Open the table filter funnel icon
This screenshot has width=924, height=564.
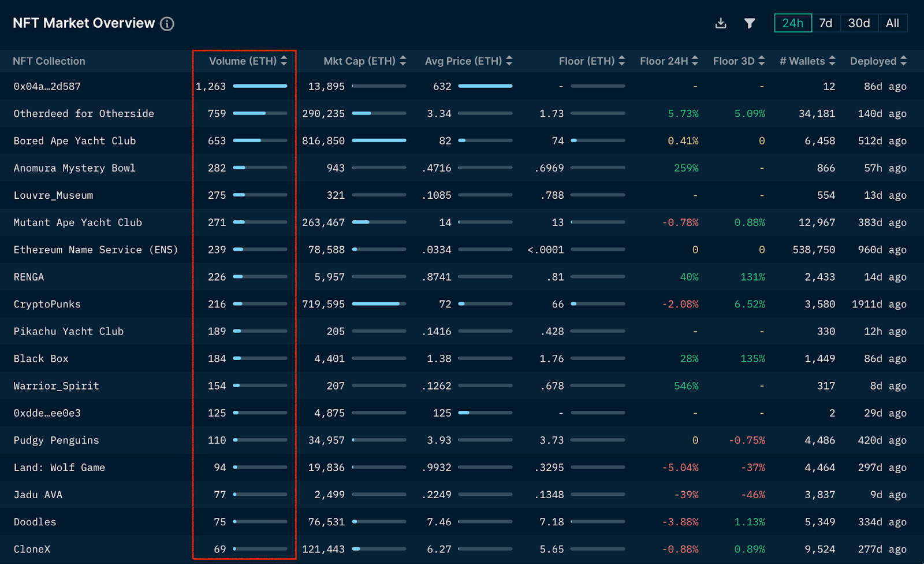[x=750, y=23]
